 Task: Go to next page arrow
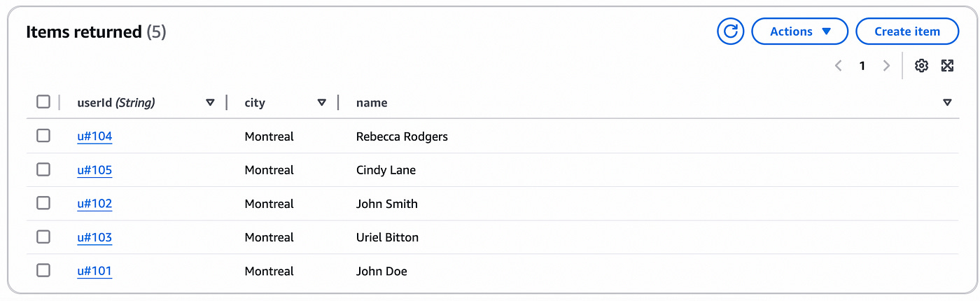886,66
